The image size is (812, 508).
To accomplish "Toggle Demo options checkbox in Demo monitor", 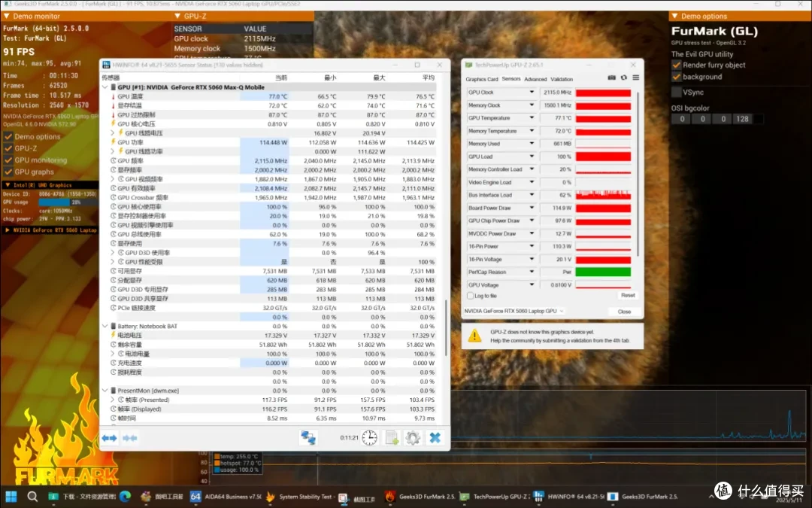I will tap(8, 137).
